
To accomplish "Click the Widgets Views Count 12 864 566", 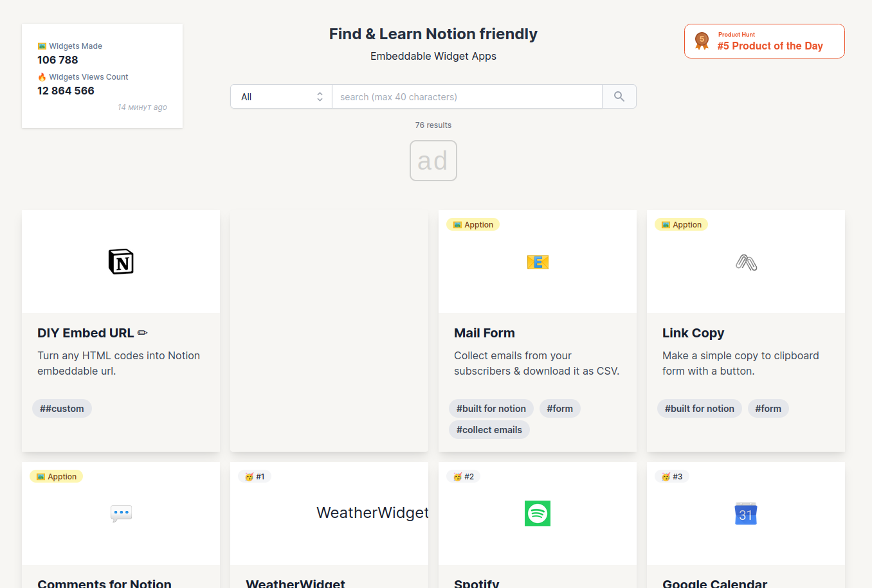I will tap(66, 91).
